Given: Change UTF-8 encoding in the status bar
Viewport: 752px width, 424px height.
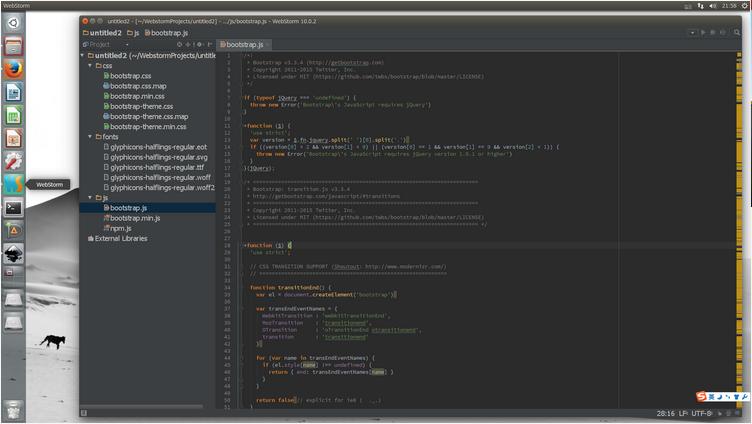Looking at the screenshot, I should pyautogui.click(x=702, y=413).
